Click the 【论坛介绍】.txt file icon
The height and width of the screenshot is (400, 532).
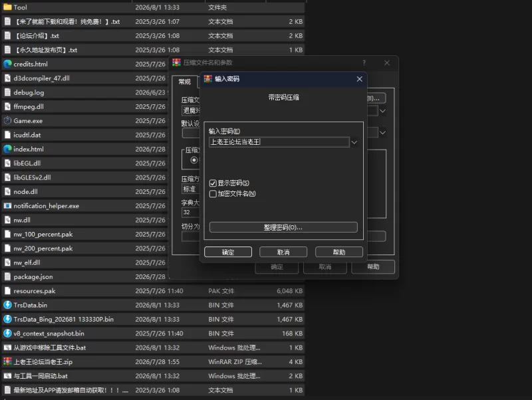point(7,36)
